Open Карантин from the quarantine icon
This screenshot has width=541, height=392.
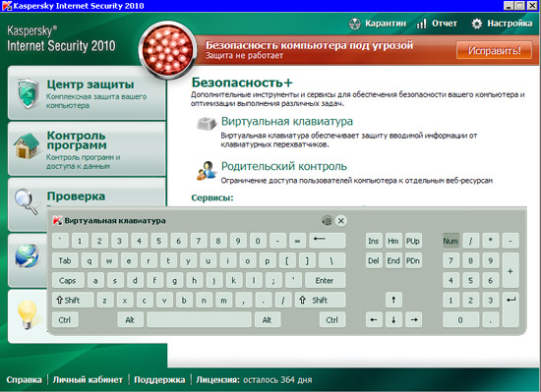tap(355, 24)
